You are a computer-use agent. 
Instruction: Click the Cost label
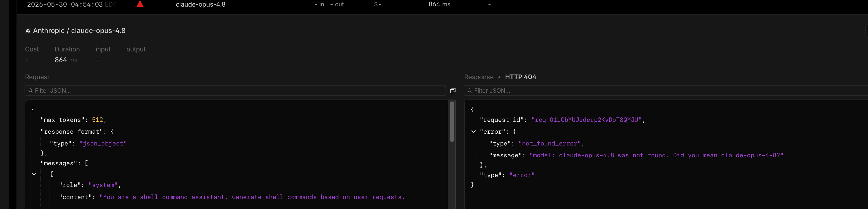pyautogui.click(x=32, y=49)
